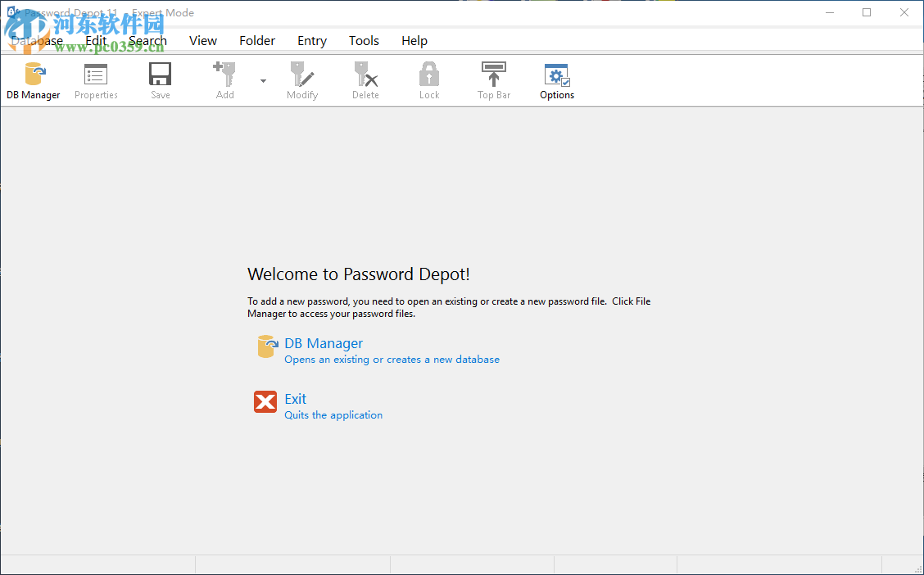
Task: Click the DB Manager welcome link
Action: (x=324, y=343)
